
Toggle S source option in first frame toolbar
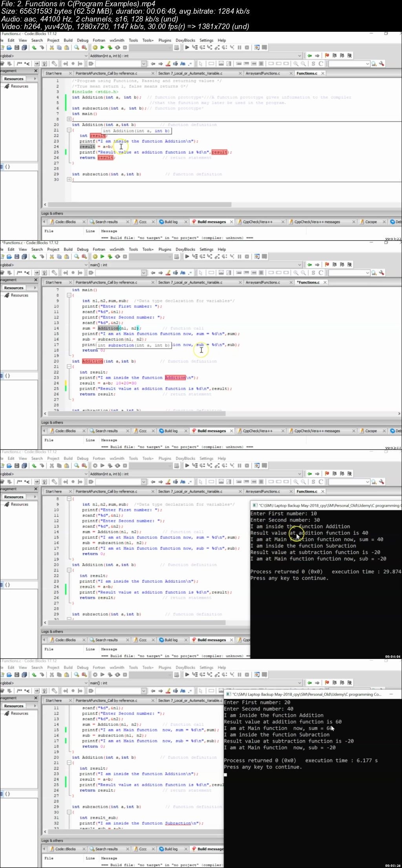coord(313,64)
